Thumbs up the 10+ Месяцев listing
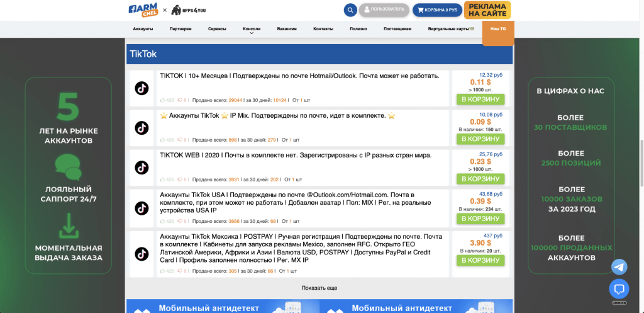Image resolution: width=644 pixels, height=313 pixels. (163, 100)
